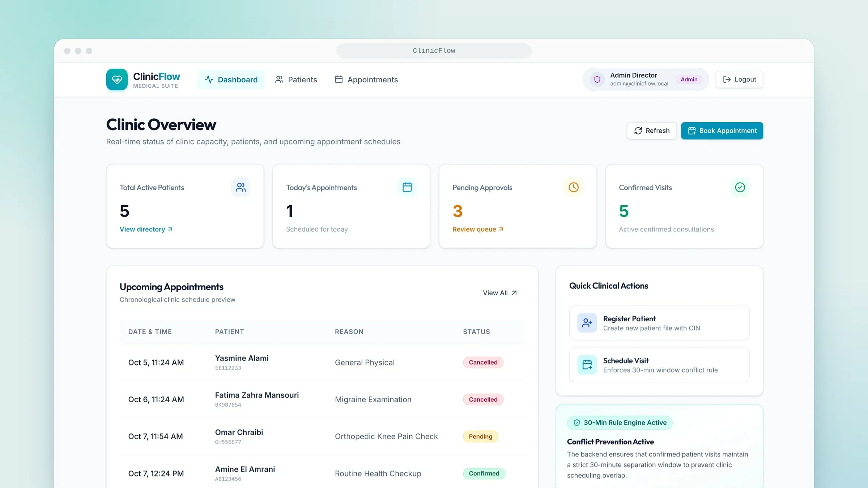Viewport: 868px width, 488px height.
Task: Click the Schedule Visit calendar-plus icon
Action: [x=587, y=365]
